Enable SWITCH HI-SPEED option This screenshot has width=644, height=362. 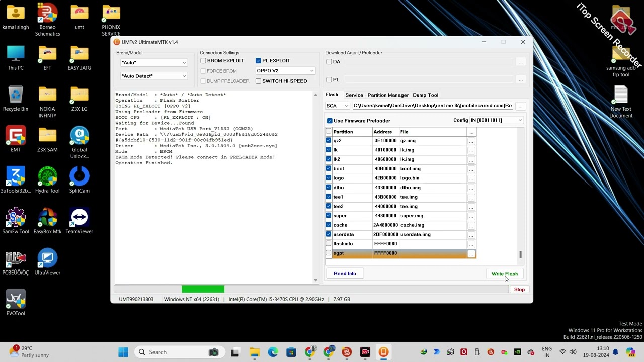point(258,81)
